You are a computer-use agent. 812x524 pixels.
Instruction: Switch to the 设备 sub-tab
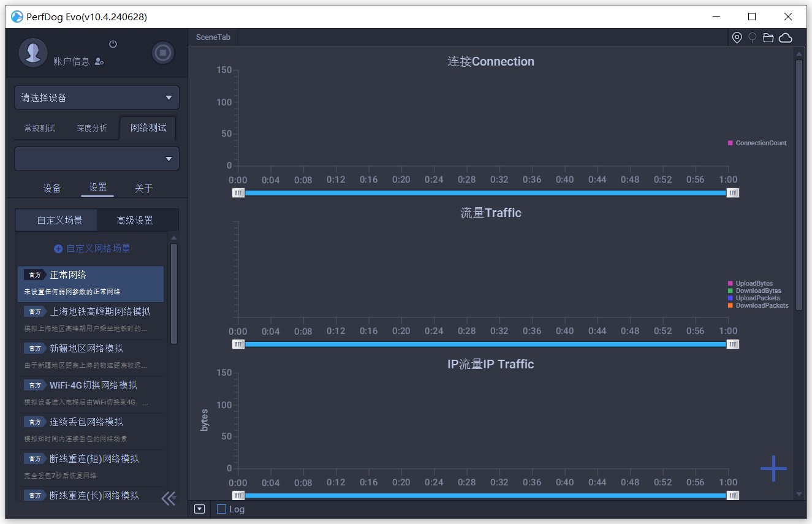click(x=52, y=188)
